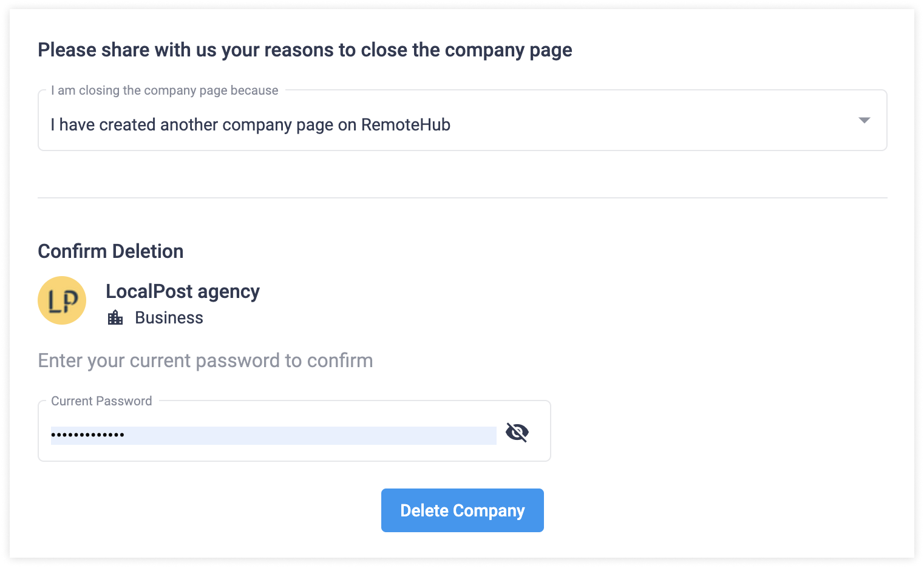Viewport: 924px width, 568px height.
Task: Click the Current Password floating label
Action: 101,401
